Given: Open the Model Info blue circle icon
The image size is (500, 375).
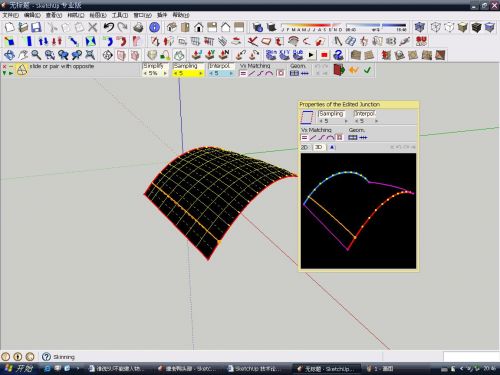Looking at the screenshot, I should [x=154, y=27].
